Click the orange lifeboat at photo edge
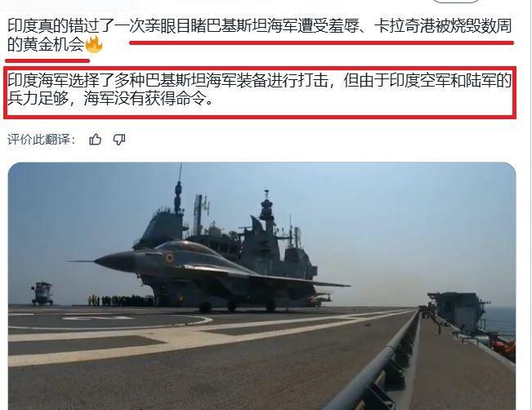This screenshot has height=410, width=532. [506, 349]
